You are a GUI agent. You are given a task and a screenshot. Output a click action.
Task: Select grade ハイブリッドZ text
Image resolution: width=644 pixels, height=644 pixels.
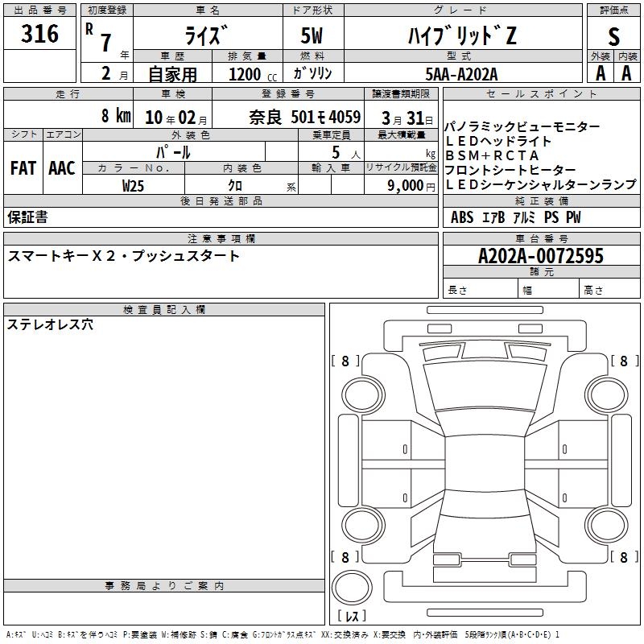[462, 35]
